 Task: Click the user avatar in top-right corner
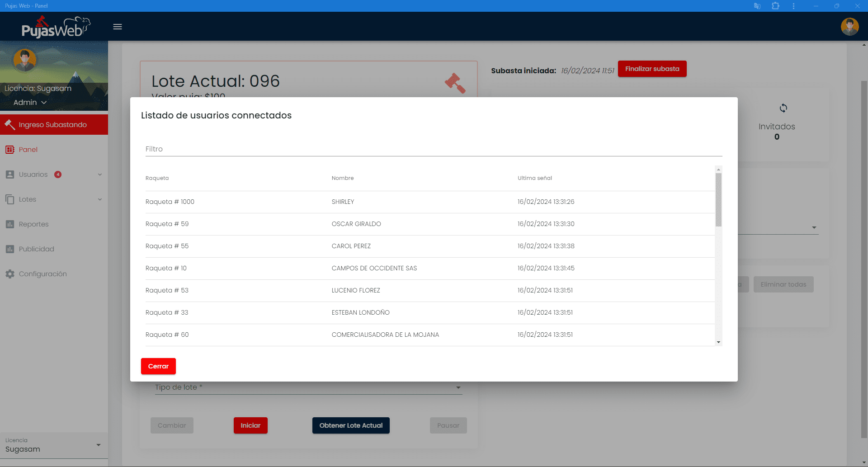point(849,27)
